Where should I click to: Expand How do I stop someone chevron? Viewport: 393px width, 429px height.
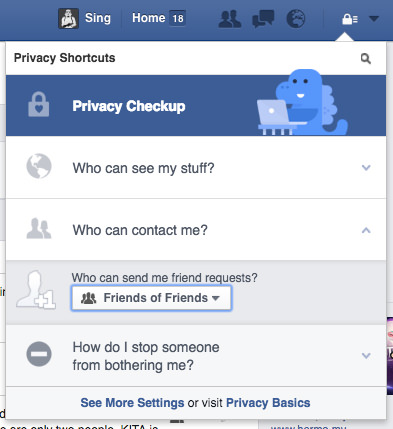366,356
